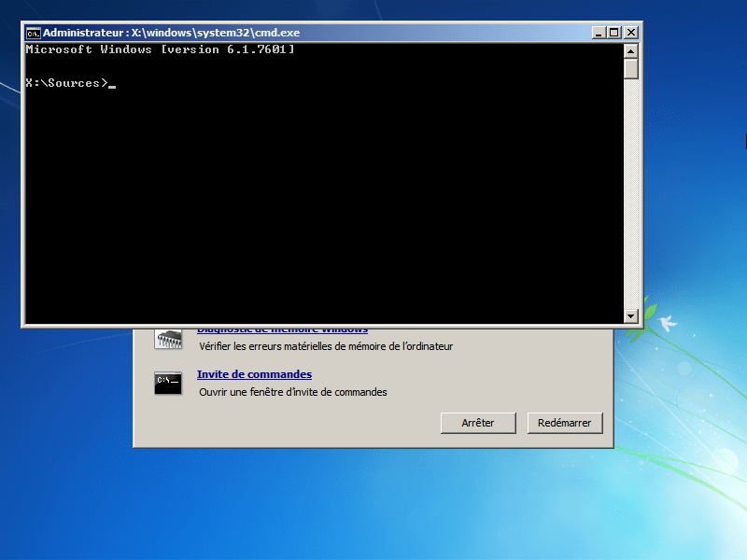
Task: Click the white bird on the desktop wallpaper
Action: (x=668, y=323)
